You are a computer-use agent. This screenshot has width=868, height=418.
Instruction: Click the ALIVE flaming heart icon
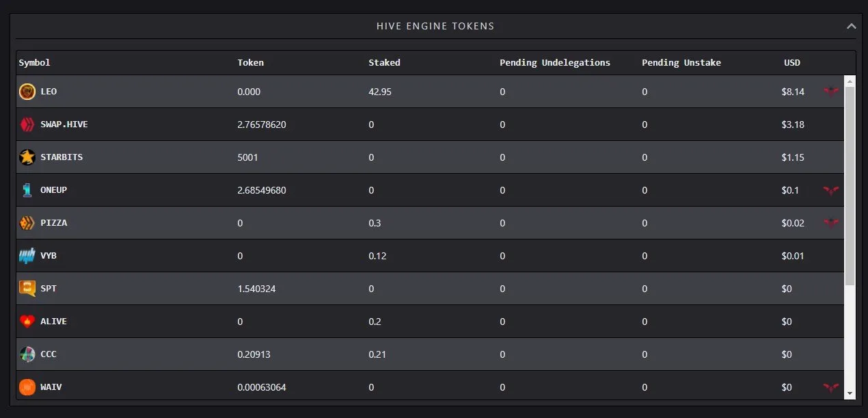pos(27,322)
